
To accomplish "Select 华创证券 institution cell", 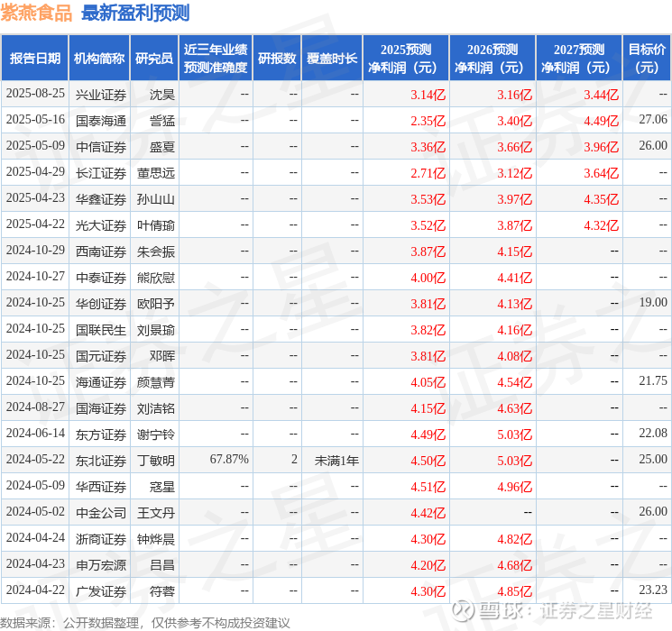I will pyautogui.click(x=101, y=304).
